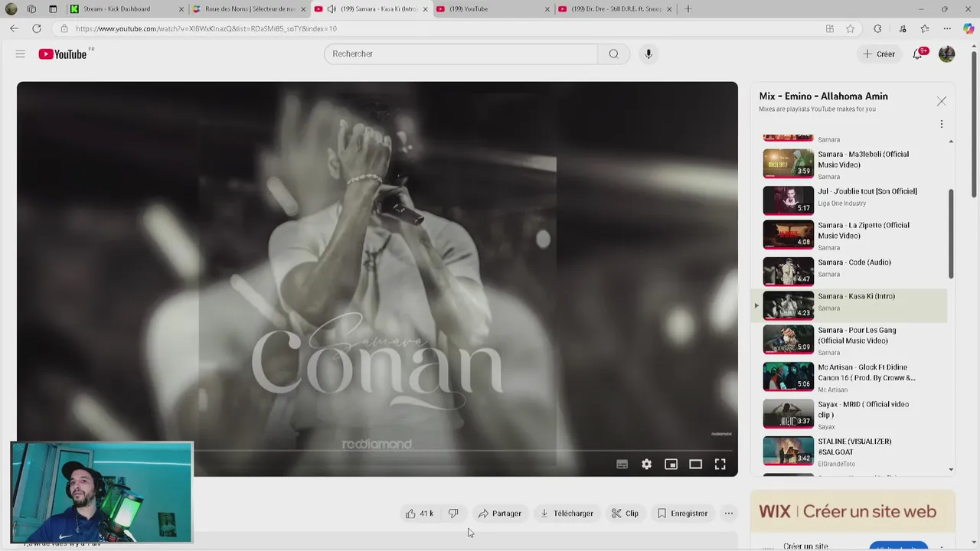Image resolution: width=980 pixels, height=551 pixels.
Task: Go back with the browser back arrow
Action: click(14, 28)
